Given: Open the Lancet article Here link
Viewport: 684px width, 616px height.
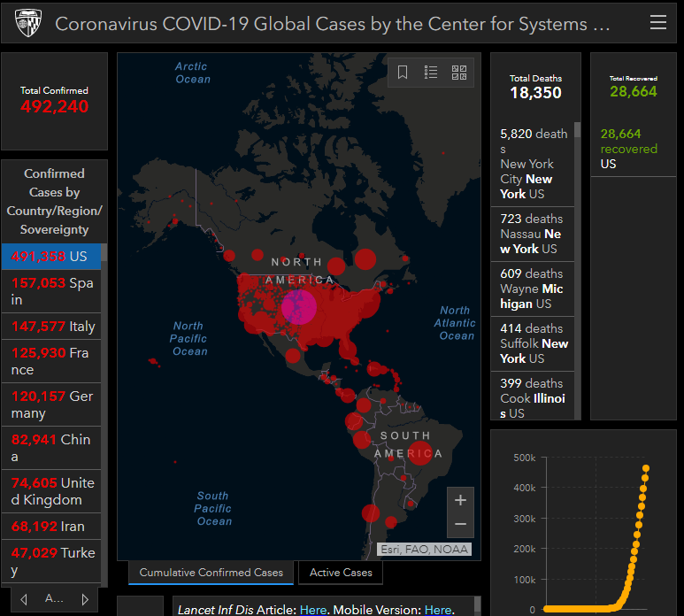Looking at the screenshot, I should [312, 610].
